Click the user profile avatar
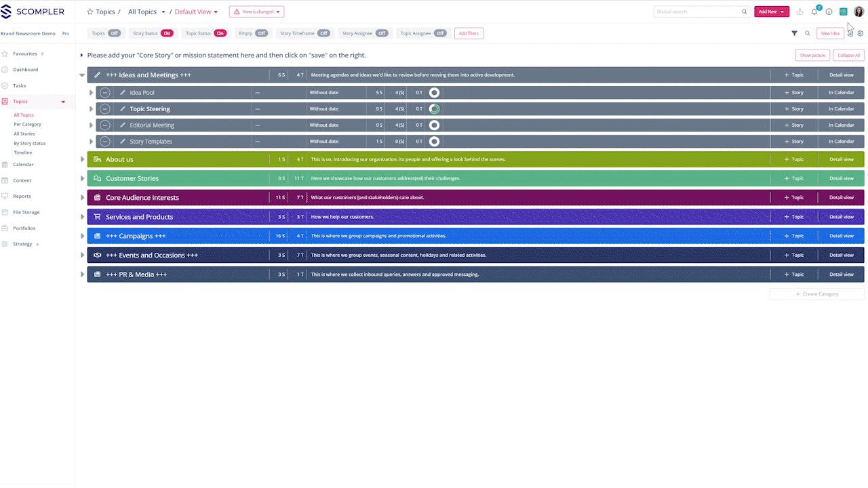The image size is (868, 488). pyautogui.click(x=859, y=12)
